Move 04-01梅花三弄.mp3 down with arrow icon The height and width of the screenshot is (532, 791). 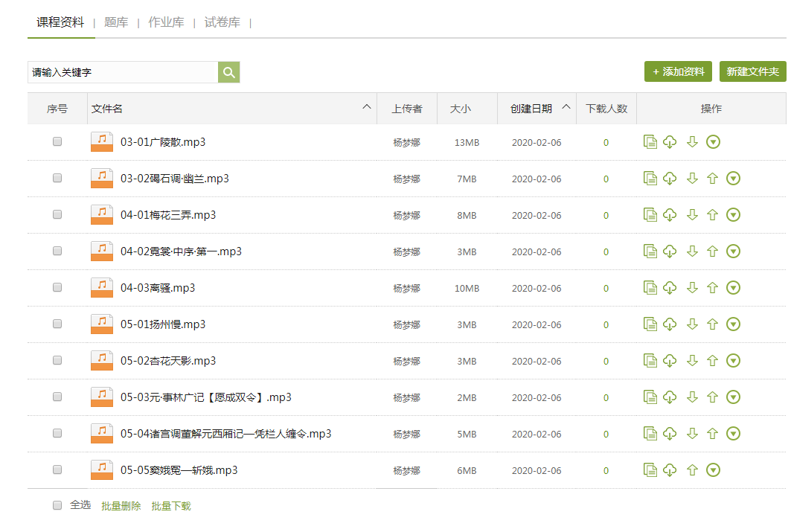(692, 215)
